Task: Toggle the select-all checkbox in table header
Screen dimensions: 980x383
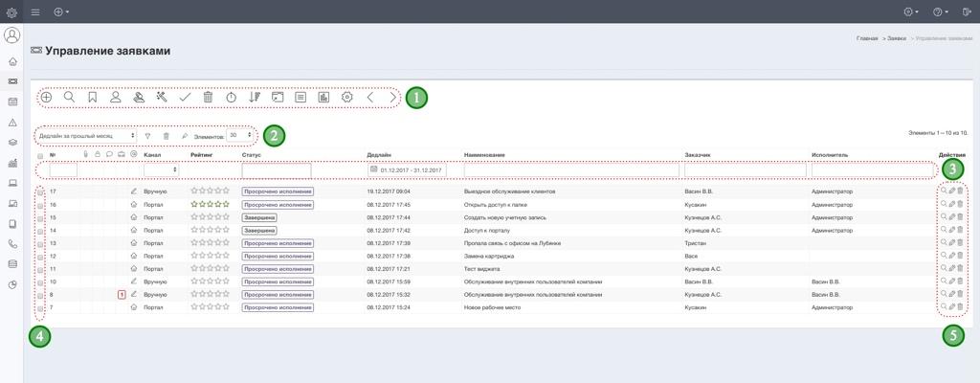Action: point(39,155)
